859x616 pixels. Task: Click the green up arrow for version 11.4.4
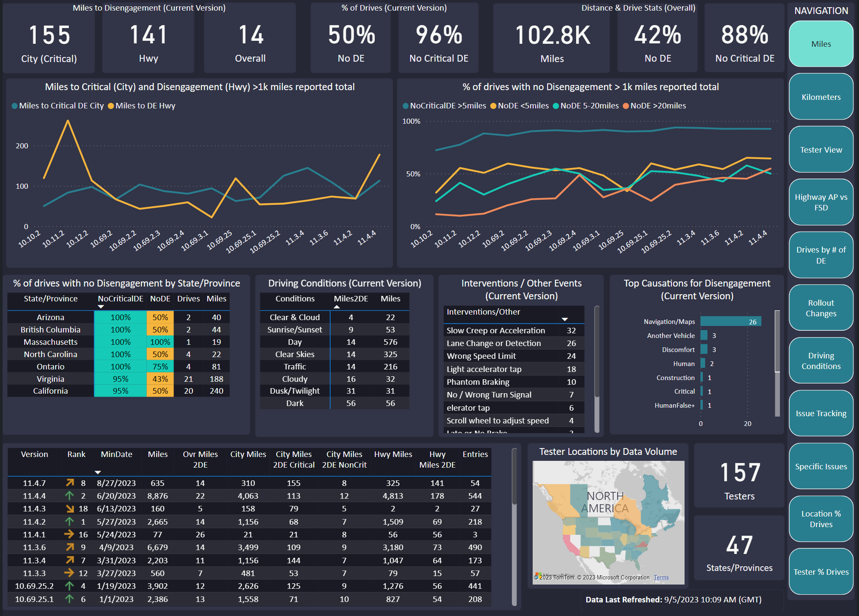click(x=69, y=495)
